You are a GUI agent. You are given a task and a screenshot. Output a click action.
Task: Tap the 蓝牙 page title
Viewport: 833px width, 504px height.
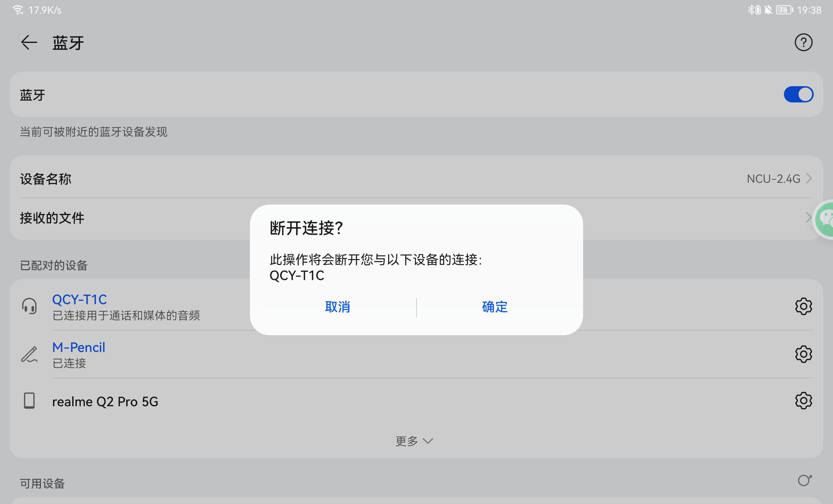pyautogui.click(x=68, y=43)
